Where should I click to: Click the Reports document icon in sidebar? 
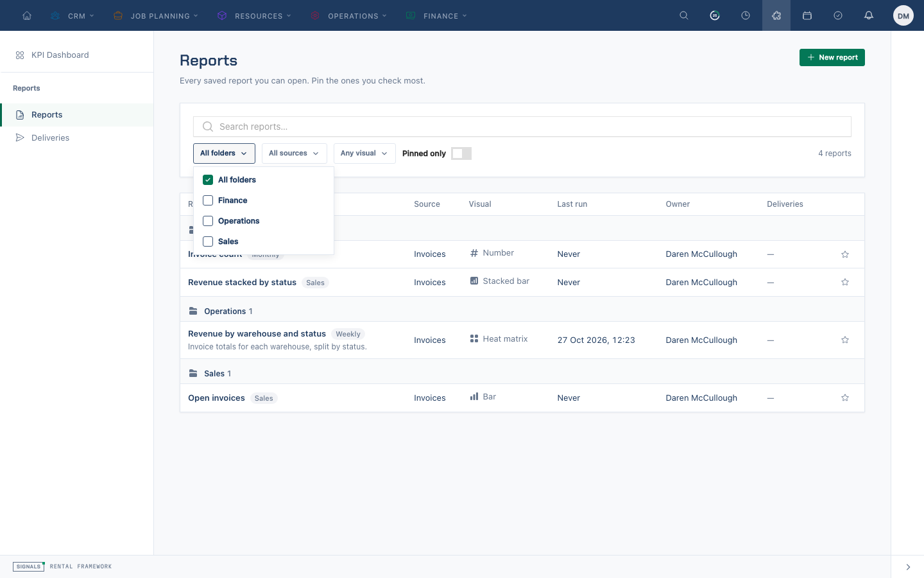tap(20, 115)
